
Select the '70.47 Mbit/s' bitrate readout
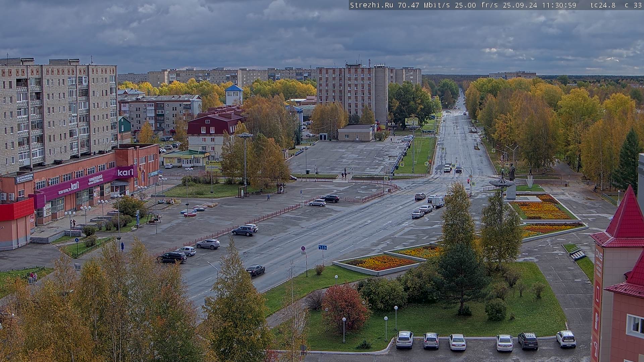[x=425, y=5]
